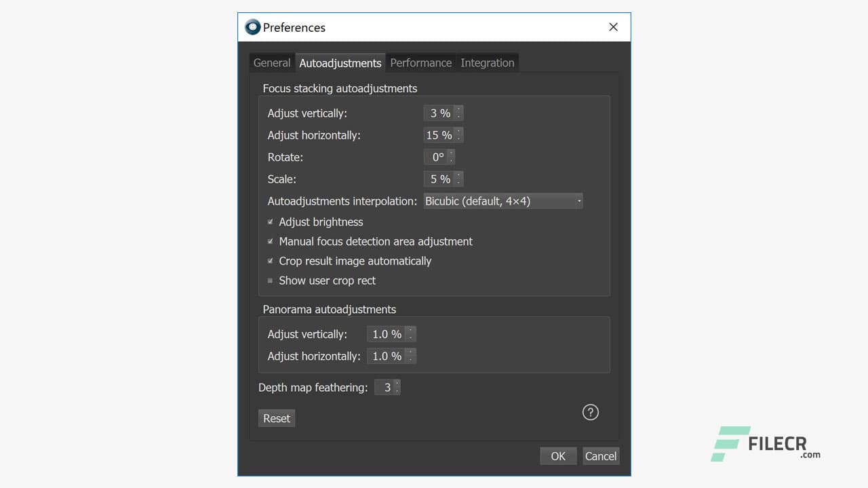Click the help question mark icon
Viewport: 868px width, 488px height.
(591, 412)
